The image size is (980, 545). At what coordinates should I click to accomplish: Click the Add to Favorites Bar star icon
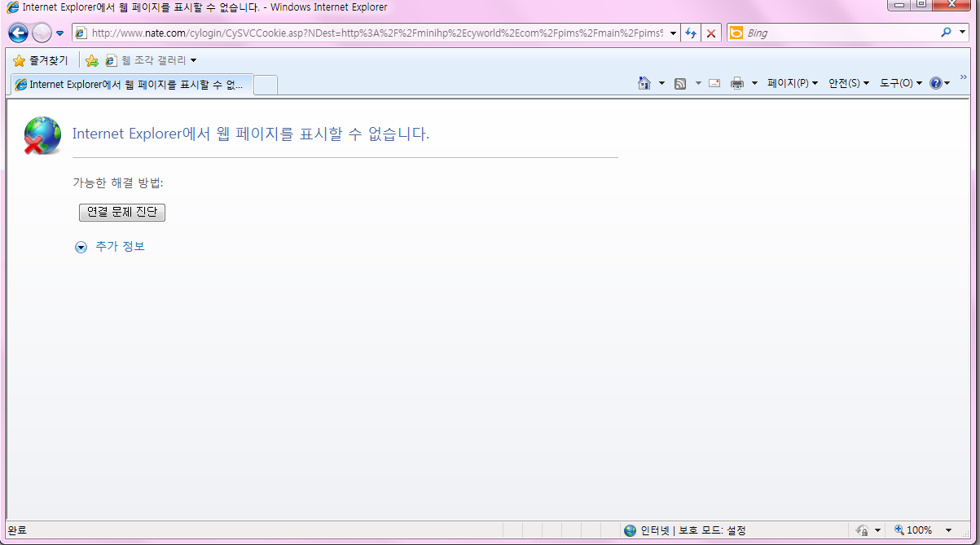point(92,60)
